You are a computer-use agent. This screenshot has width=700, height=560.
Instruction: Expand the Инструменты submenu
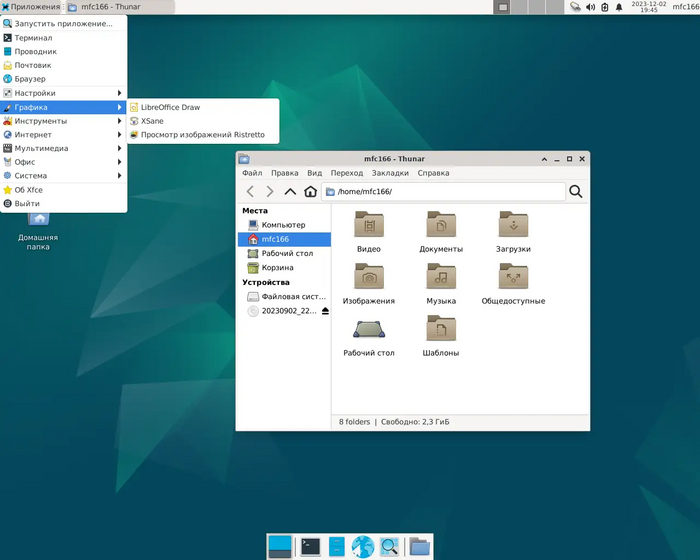(x=63, y=121)
